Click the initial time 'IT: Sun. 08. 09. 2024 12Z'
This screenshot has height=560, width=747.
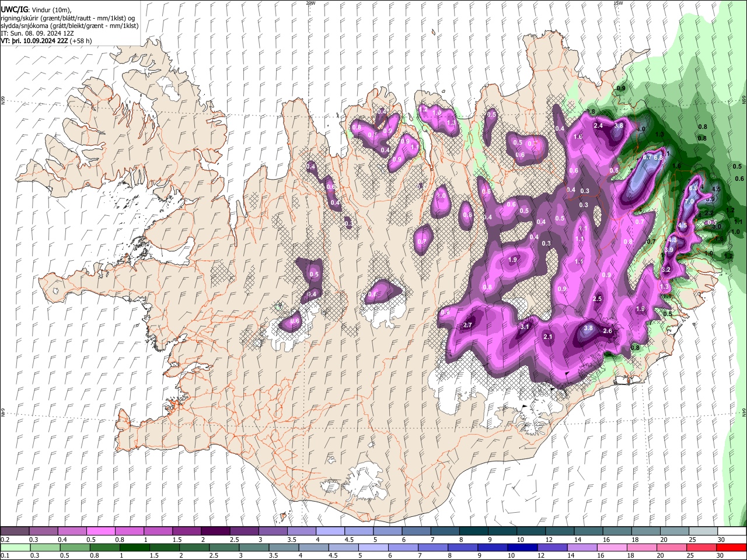37,33
